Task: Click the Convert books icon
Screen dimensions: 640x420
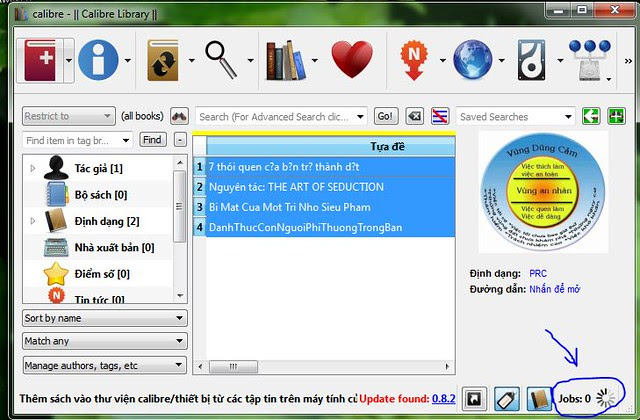Action: tap(163, 60)
